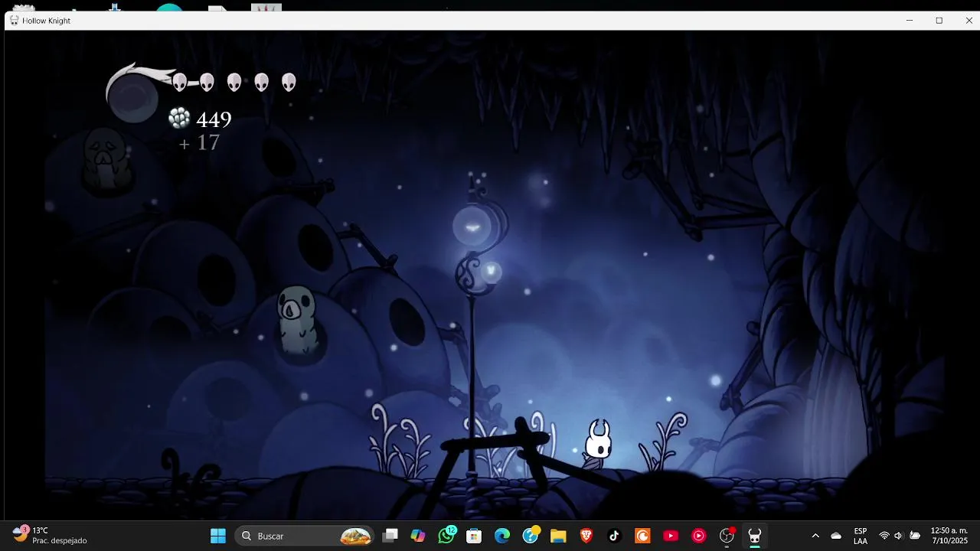This screenshot has height=551, width=980.
Task: Click the Knight character on the ground
Action: click(x=598, y=442)
